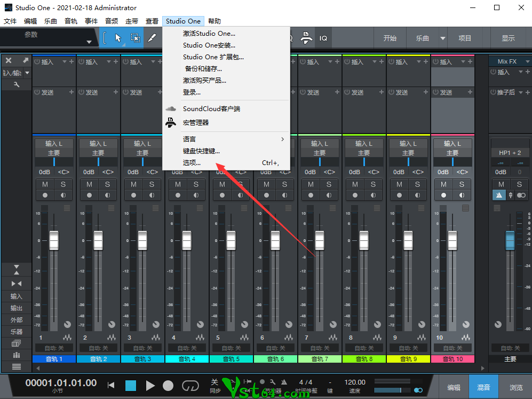The height and width of the screenshot is (399, 532).
Task: Click the macro toolbar icon next to IQ
Action: click(x=306, y=38)
